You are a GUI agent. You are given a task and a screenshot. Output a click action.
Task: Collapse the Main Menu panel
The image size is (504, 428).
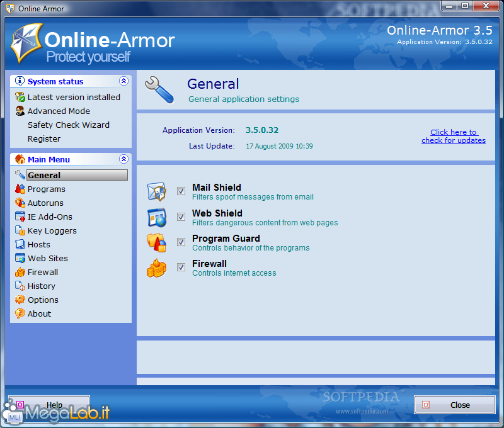[123, 159]
